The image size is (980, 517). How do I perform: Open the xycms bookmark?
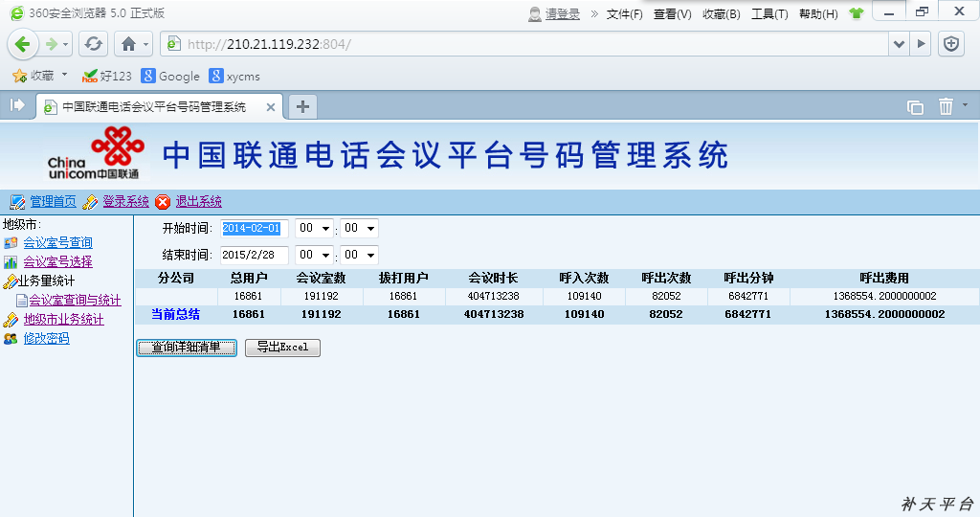pos(235,77)
